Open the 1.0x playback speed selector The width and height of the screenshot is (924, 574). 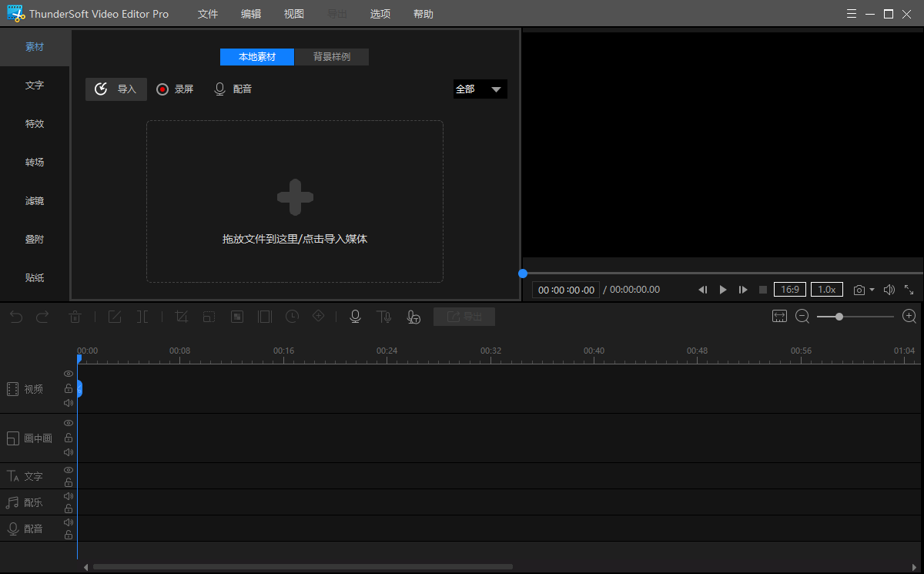tap(827, 290)
